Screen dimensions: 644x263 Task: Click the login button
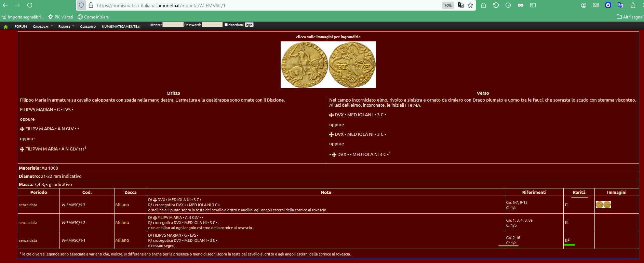pyautogui.click(x=249, y=25)
